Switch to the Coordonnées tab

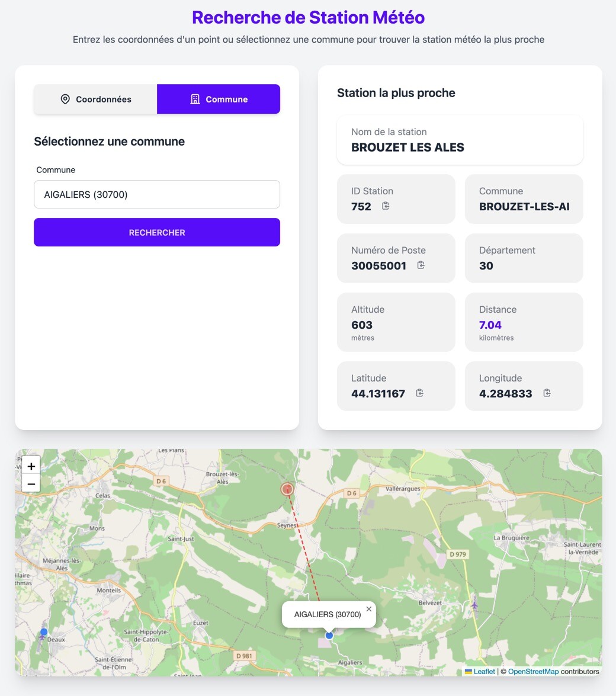(95, 99)
